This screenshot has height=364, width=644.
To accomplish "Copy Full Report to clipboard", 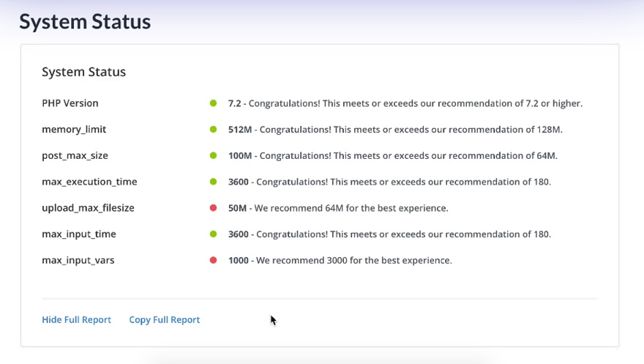I will tap(165, 320).
